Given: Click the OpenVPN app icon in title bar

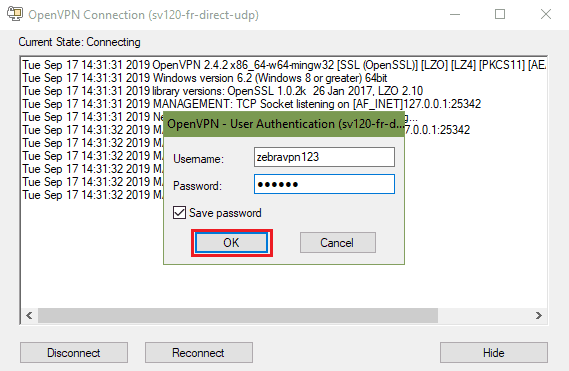Looking at the screenshot, I should point(15,14).
